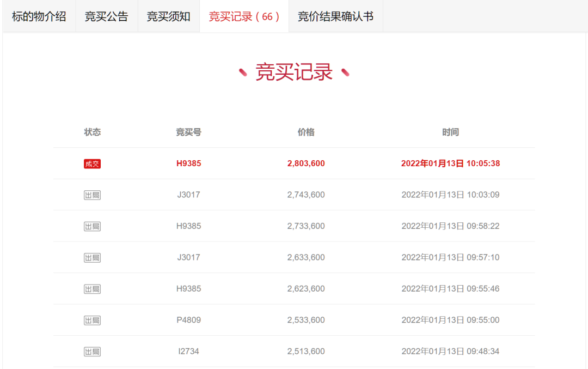Click the 出局 badge on the H9385 row
This screenshot has width=588, height=369.
[93, 226]
